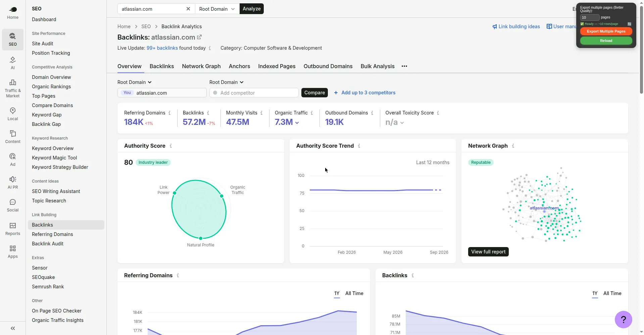Show info icon for Referring Domains metric
Image resolution: width=644 pixels, height=335 pixels.
(169, 113)
